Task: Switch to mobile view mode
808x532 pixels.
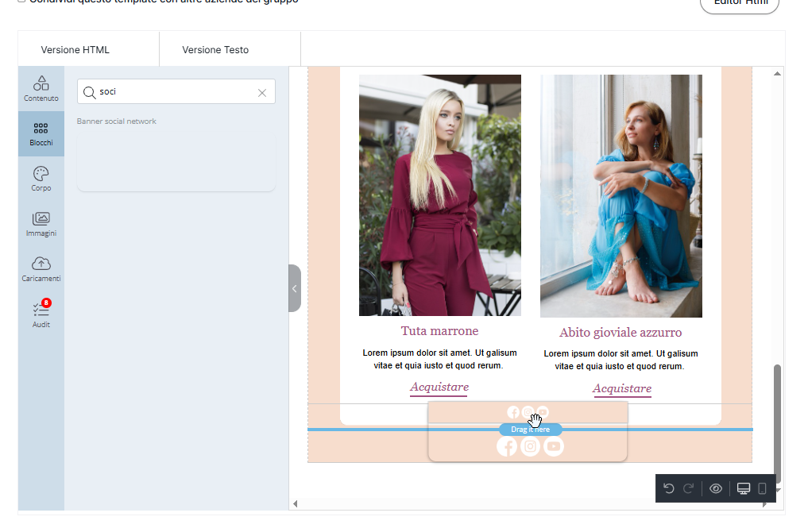Action: [x=763, y=488]
